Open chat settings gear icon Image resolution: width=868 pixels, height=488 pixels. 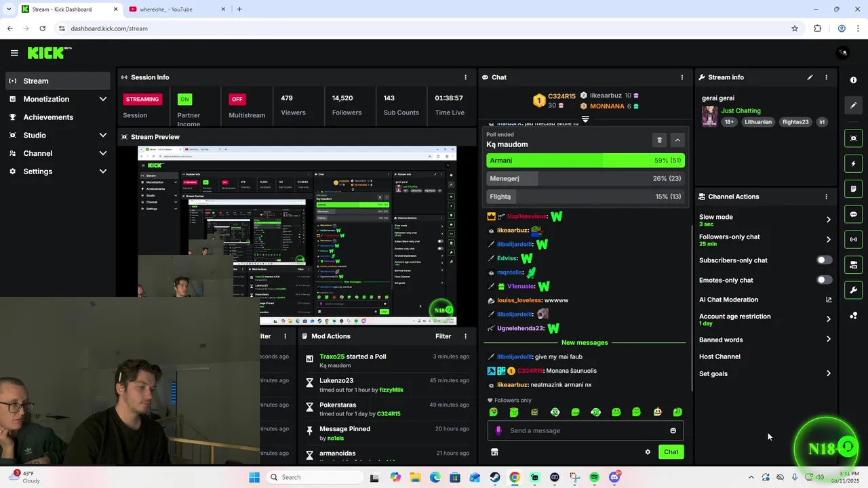(x=648, y=452)
